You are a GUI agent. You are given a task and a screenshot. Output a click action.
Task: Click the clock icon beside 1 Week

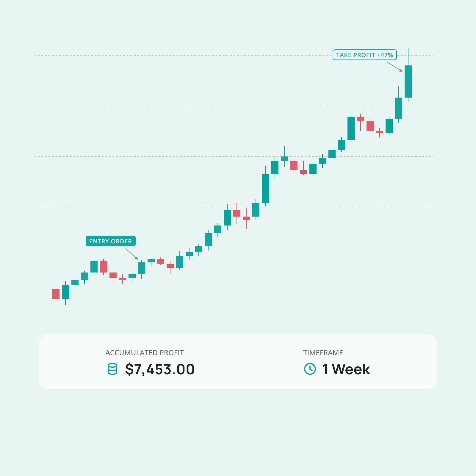click(310, 369)
